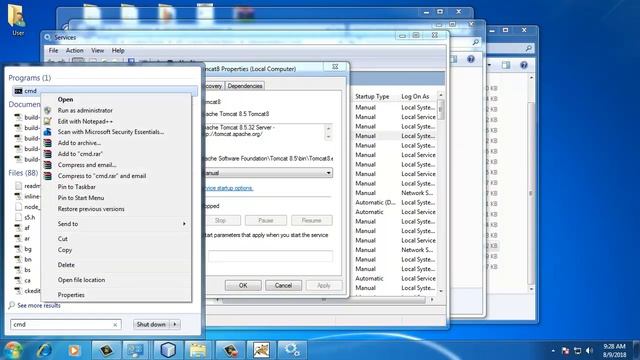Open the Windows Start orb
Image resolution: width=640 pixels, height=360 pixels.
(x=13, y=350)
